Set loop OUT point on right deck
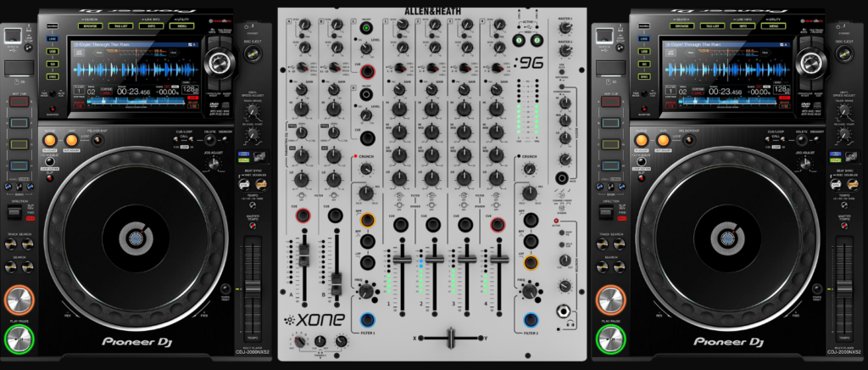 pyautogui.click(x=663, y=140)
